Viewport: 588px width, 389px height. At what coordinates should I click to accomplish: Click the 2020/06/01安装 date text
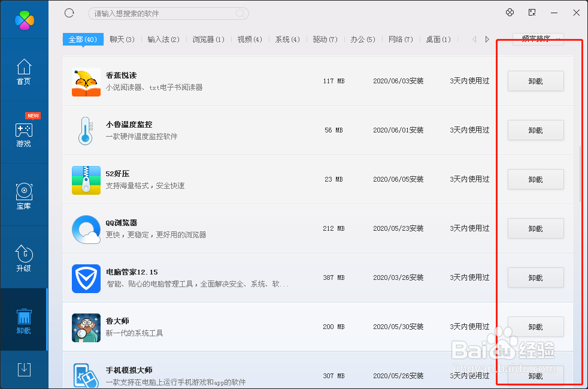tap(398, 130)
